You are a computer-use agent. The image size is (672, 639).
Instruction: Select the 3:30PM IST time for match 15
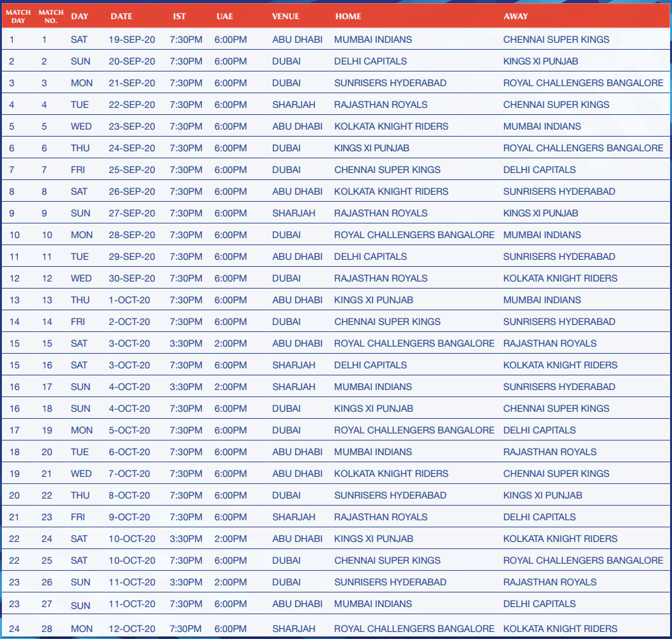(x=186, y=343)
